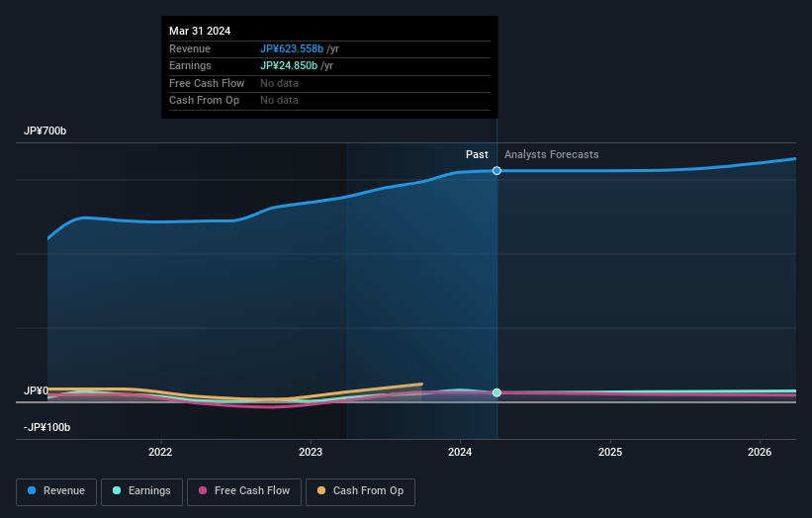812x518 pixels.
Task: Click the Revenue tooltip row label
Action: [190, 48]
